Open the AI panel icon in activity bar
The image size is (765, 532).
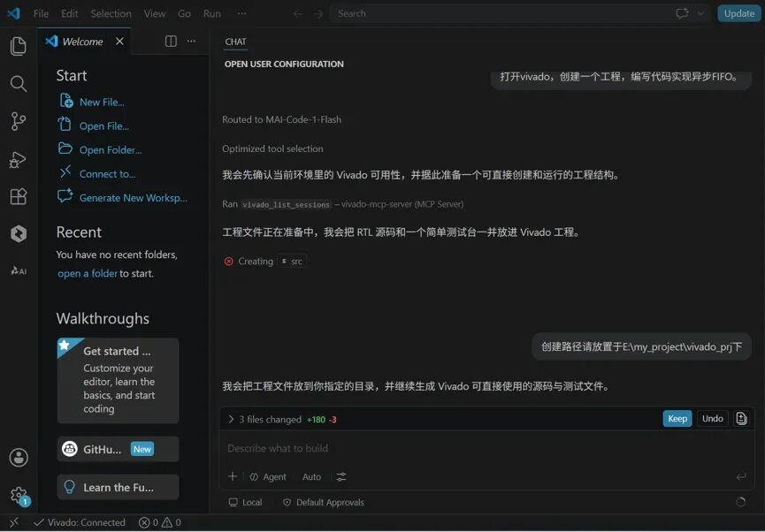coord(19,270)
